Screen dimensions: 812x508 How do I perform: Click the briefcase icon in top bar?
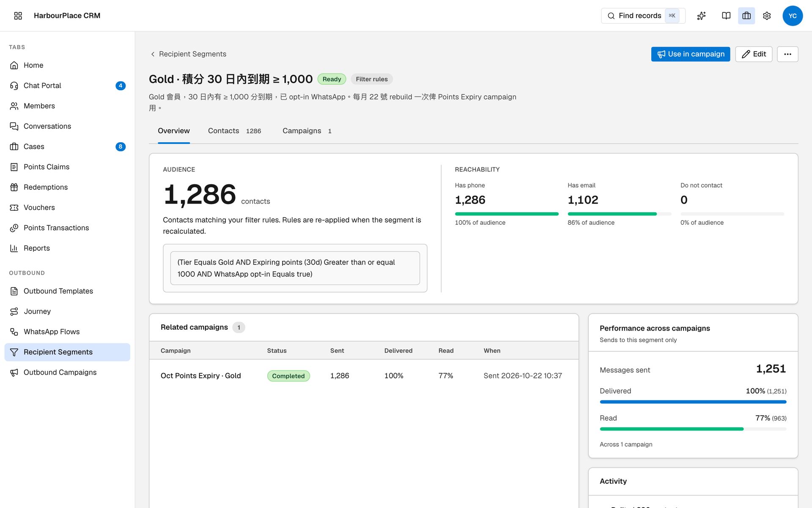pos(746,16)
